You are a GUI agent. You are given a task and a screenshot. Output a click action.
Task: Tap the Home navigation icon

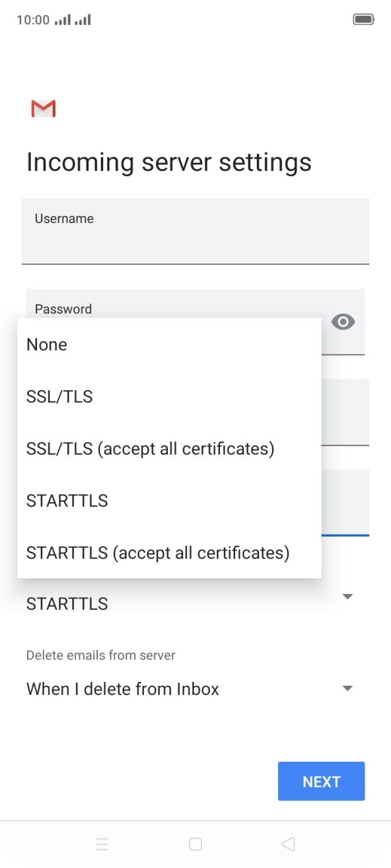pyautogui.click(x=196, y=844)
